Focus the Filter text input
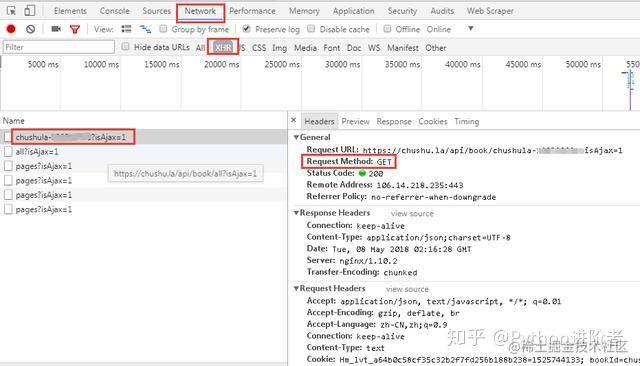This screenshot has width=640, height=366. tap(59, 47)
